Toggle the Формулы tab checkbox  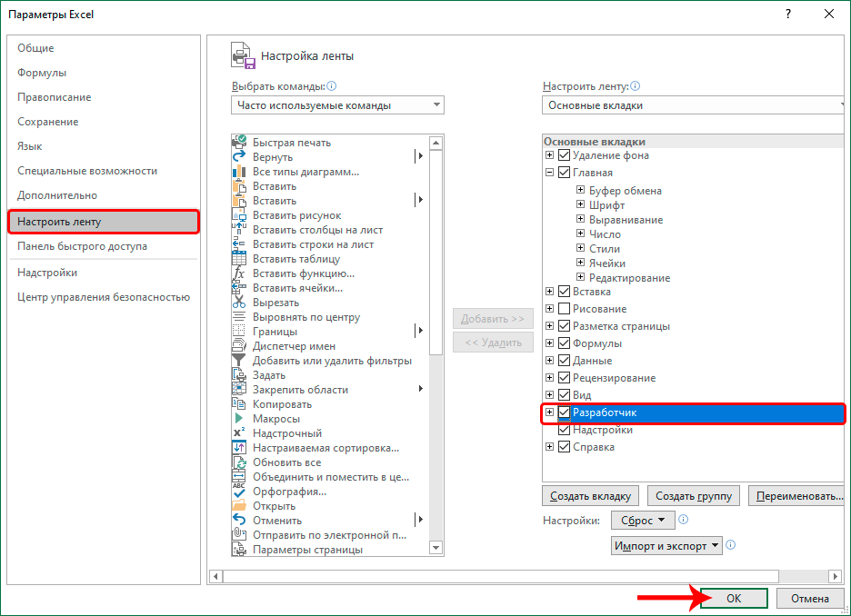[x=564, y=343]
